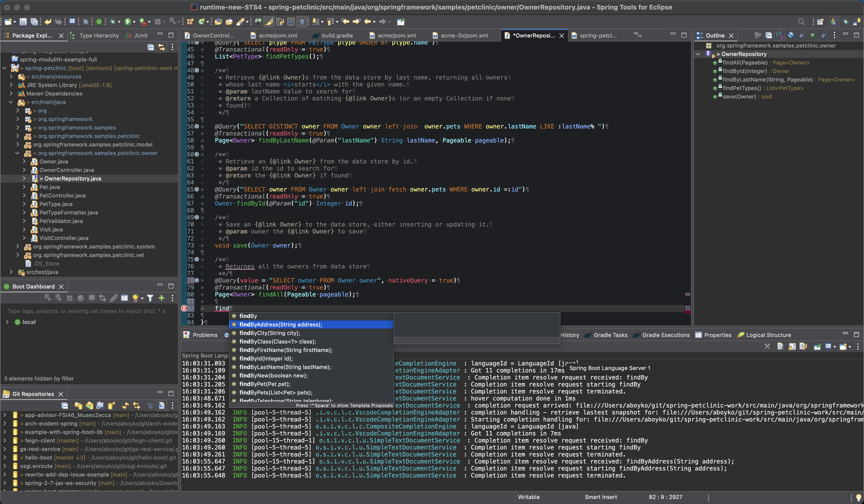Click the toolbar search magnifier icon
The image size is (864, 504).
(801, 21)
